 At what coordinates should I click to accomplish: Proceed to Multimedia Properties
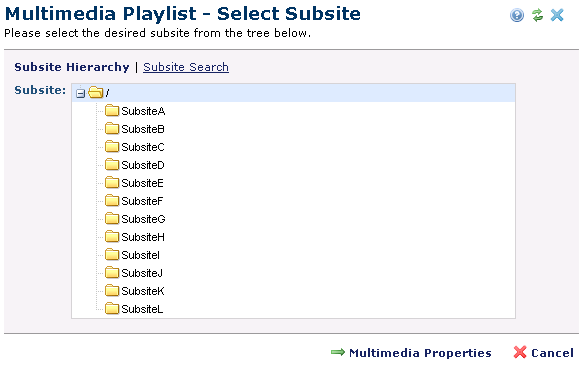[420, 353]
